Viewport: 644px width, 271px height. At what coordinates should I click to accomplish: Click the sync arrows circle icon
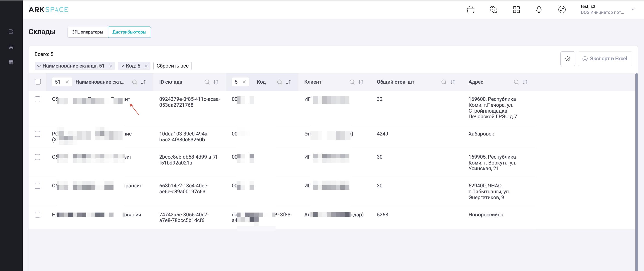click(x=562, y=10)
